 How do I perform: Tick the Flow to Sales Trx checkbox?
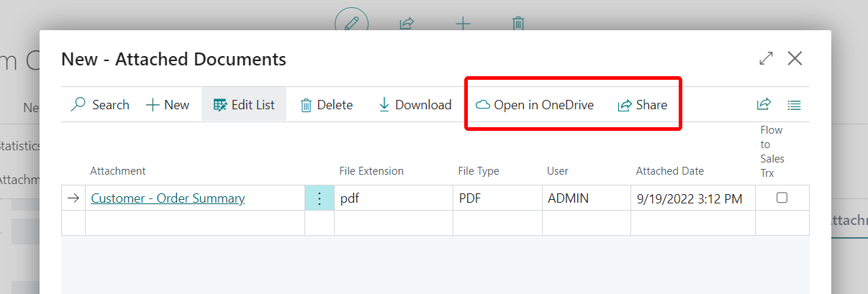(782, 198)
